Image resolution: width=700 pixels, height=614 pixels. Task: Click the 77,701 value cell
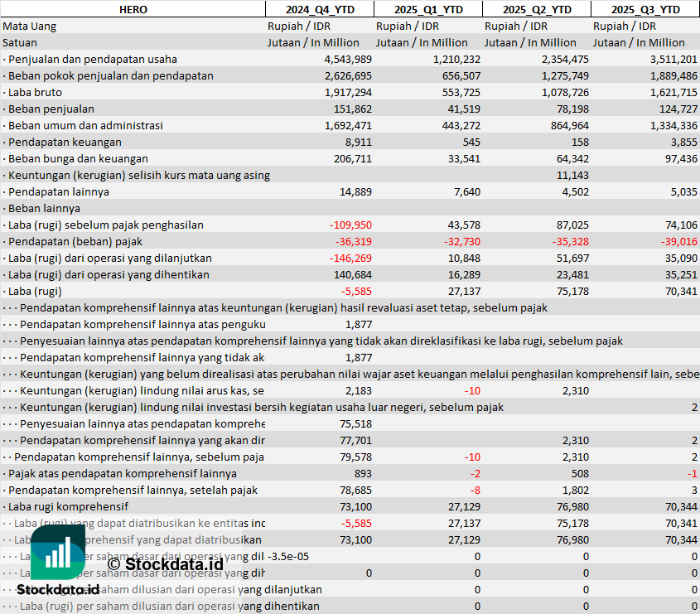coord(355,440)
